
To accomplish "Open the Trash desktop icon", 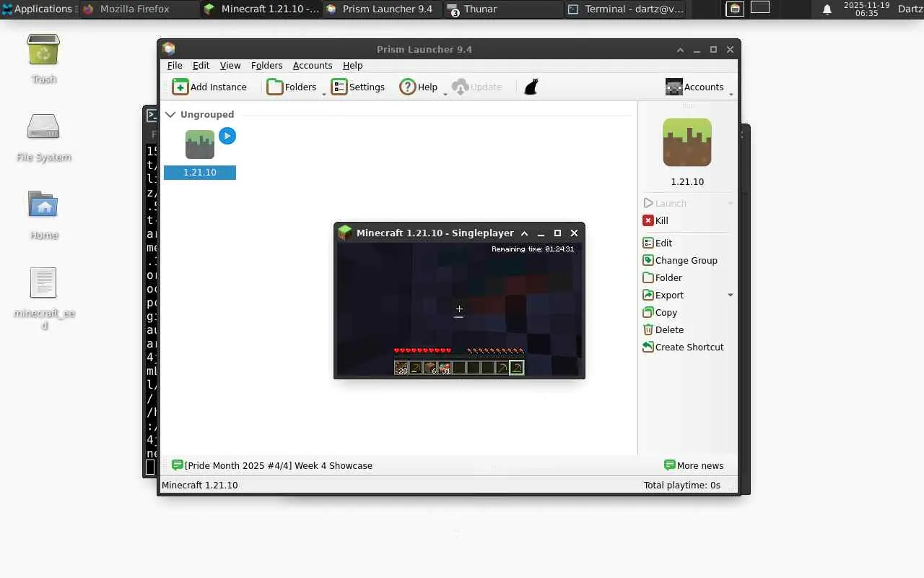I will [x=43, y=50].
